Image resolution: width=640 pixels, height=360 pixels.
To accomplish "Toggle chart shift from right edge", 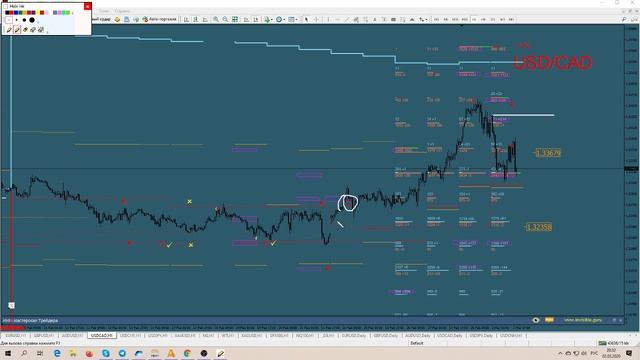I will pos(256,19).
